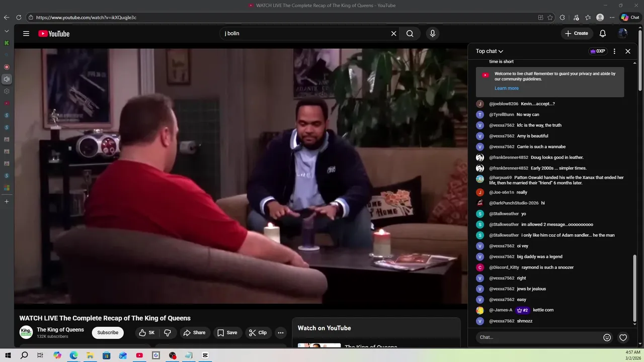Open Copilot Chat in Edge
The height and width of the screenshot is (362, 644).
pyautogui.click(x=630, y=18)
